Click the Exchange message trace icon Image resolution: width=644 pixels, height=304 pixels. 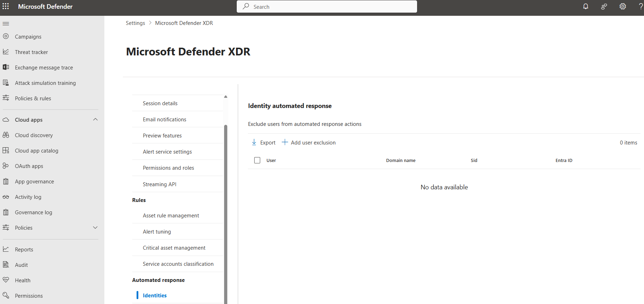point(6,67)
